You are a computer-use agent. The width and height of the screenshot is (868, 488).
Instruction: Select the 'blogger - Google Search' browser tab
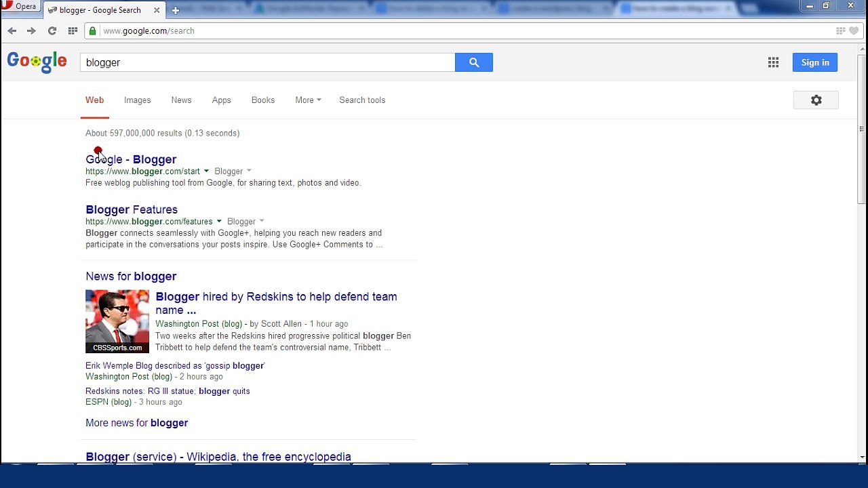point(104,10)
